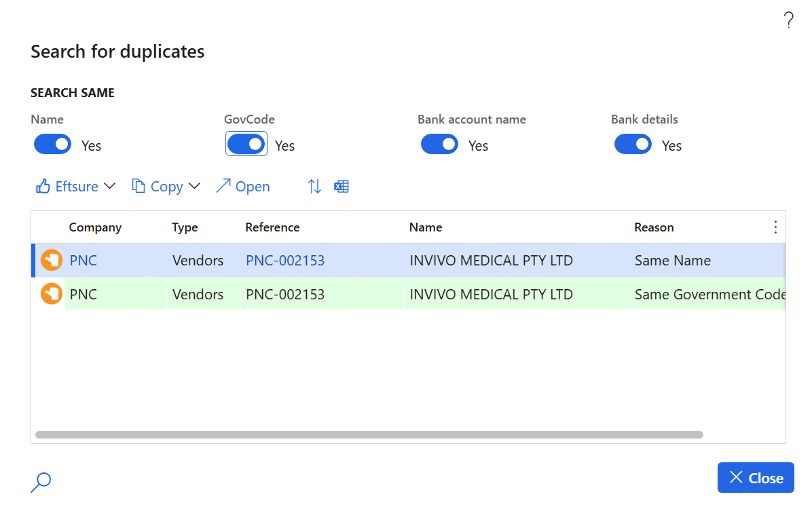Click INVIVO MEDICAL PTY LTD in selected blue row
This screenshot has width=812, height=522.
point(516,261)
